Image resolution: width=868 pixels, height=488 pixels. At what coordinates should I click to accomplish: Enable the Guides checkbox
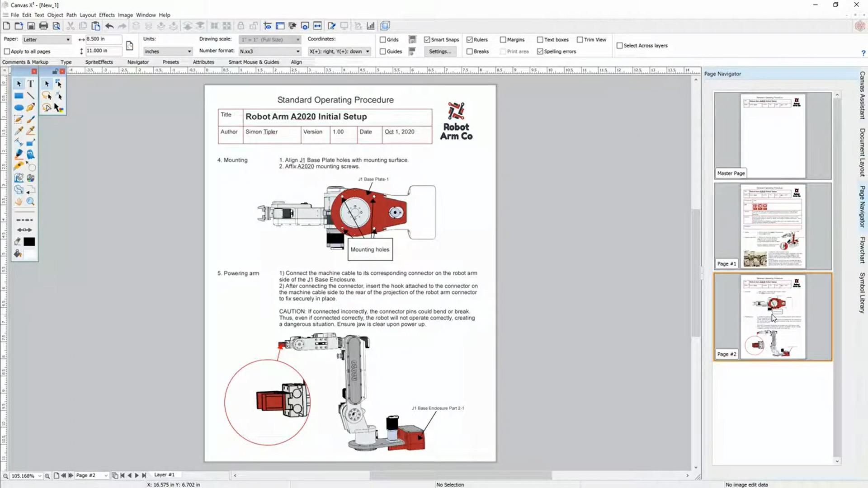(383, 52)
